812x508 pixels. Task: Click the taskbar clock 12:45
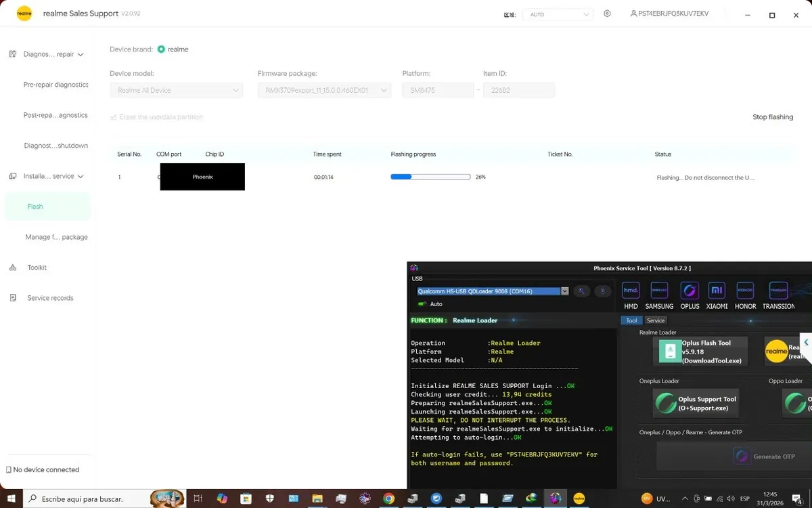[x=770, y=494]
